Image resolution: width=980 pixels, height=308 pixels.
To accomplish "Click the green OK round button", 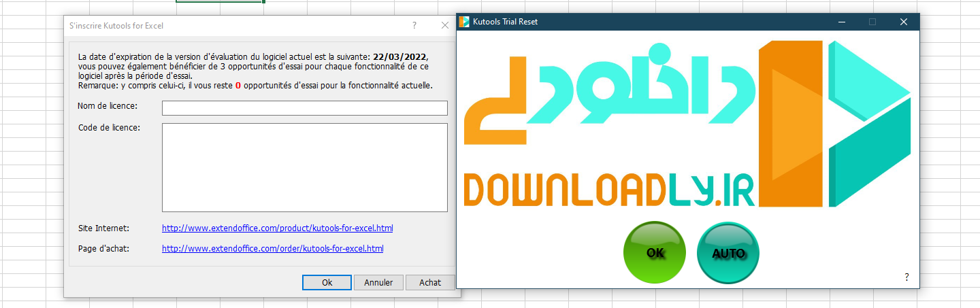I will click(x=655, y=253).
